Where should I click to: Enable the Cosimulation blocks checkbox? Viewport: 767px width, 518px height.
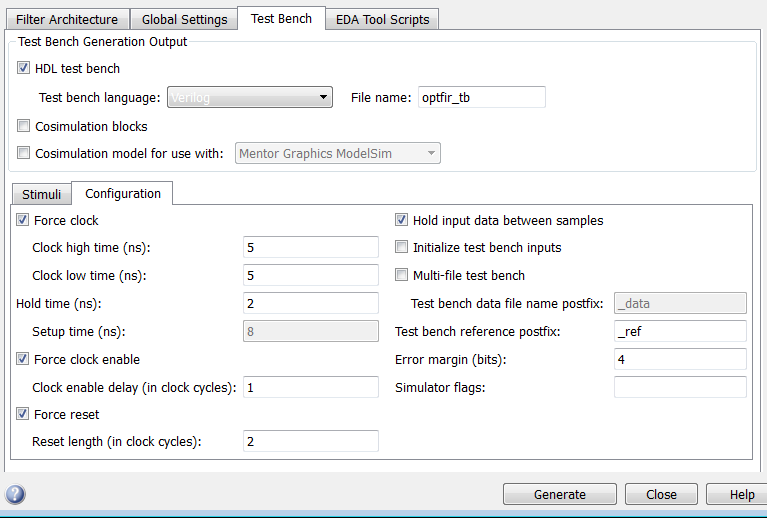[24, 127]
